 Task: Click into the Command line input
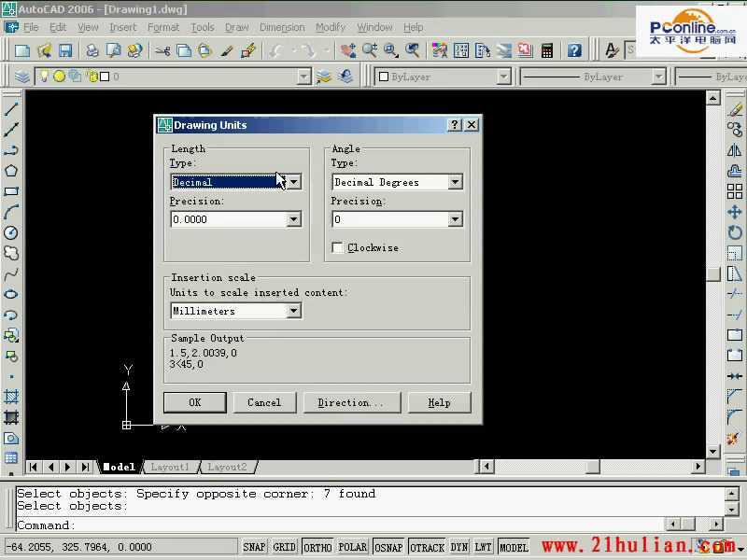[339, 525]
